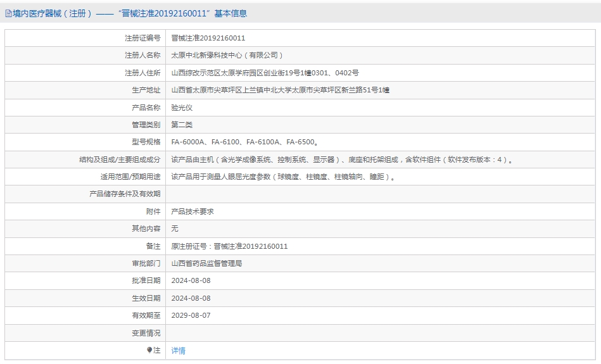
Task: Select approval date 2024-08-08 beside 批准日期
Action: (x=191, y=281)
